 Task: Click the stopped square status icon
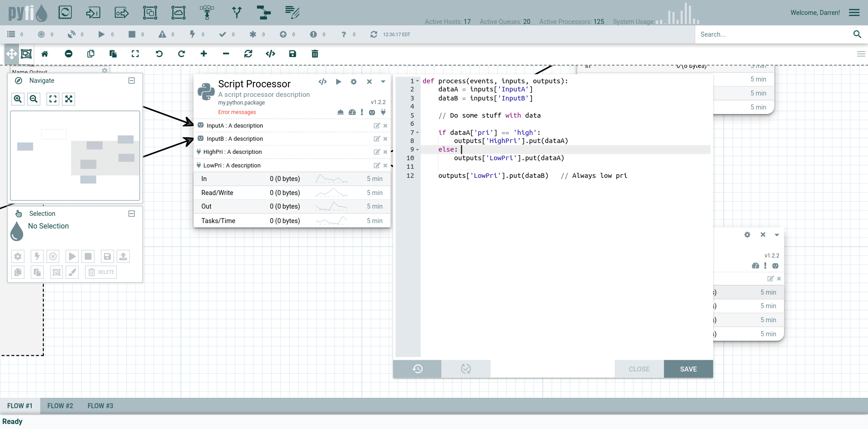(x=132, y=34)
